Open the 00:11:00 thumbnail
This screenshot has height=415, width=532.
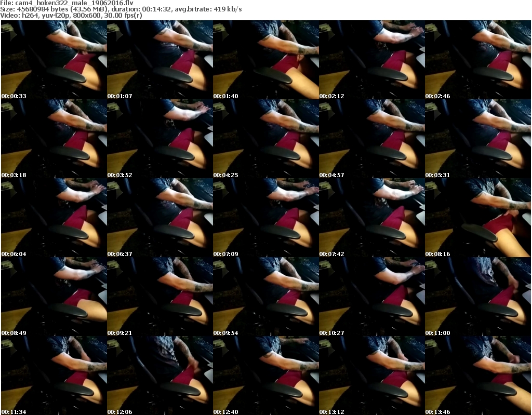[478, 297]
